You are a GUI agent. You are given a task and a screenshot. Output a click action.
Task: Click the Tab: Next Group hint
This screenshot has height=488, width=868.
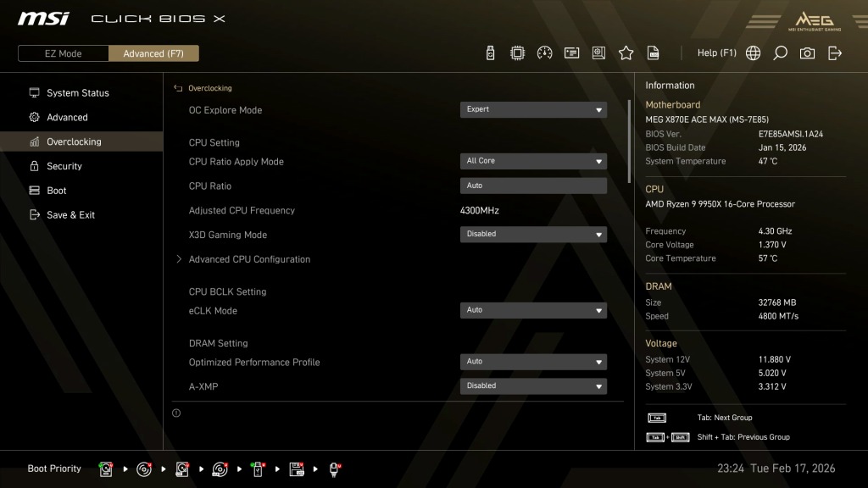point(725,418)
